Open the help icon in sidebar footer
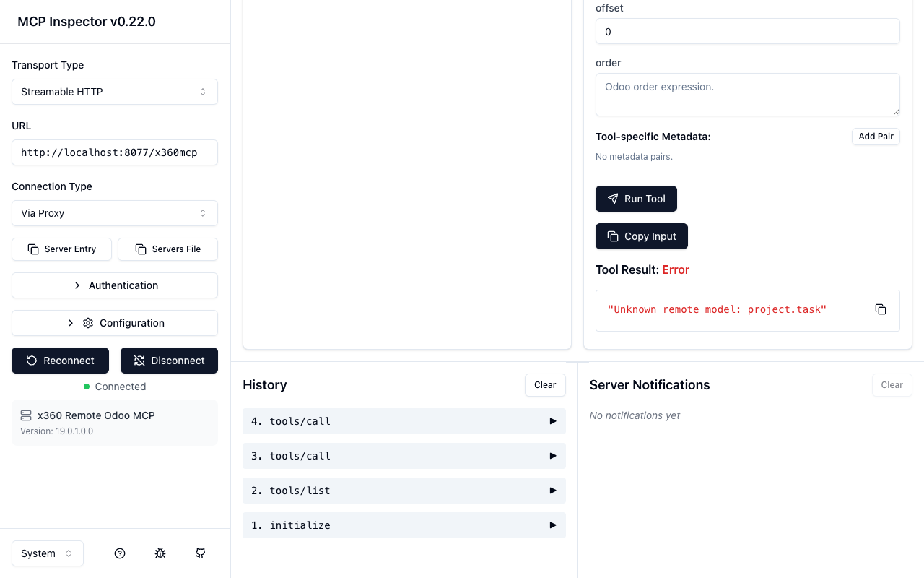The width and height of the screenshot is (924, 578). [120, 553]
